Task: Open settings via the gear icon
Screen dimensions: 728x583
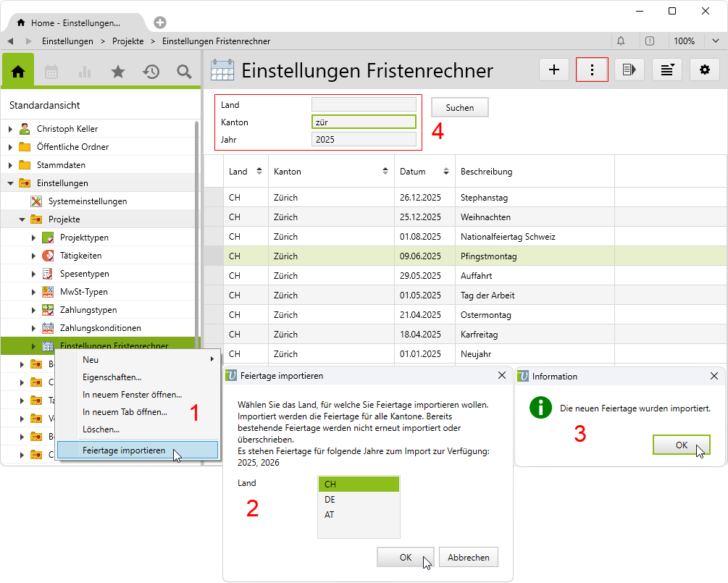Action: [704, 70]
